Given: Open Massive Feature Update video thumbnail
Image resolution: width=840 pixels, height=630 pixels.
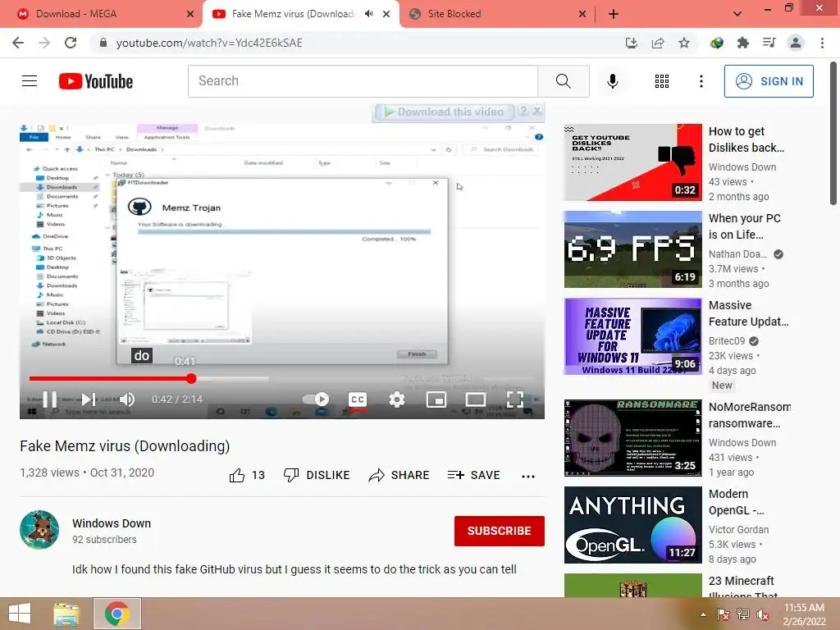Looking at the screenshot, I should click(x=632, y=336).
